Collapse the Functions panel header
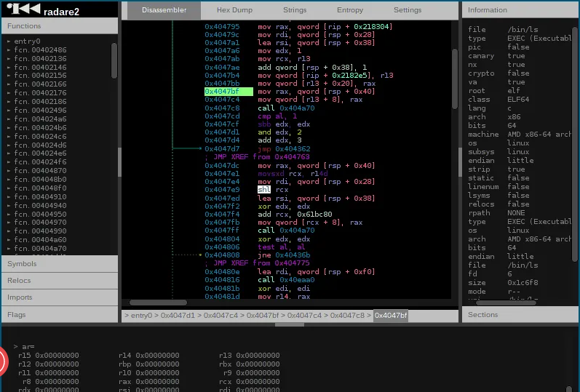Viewport: 580px width, 392px height. (x=60, y=26)
